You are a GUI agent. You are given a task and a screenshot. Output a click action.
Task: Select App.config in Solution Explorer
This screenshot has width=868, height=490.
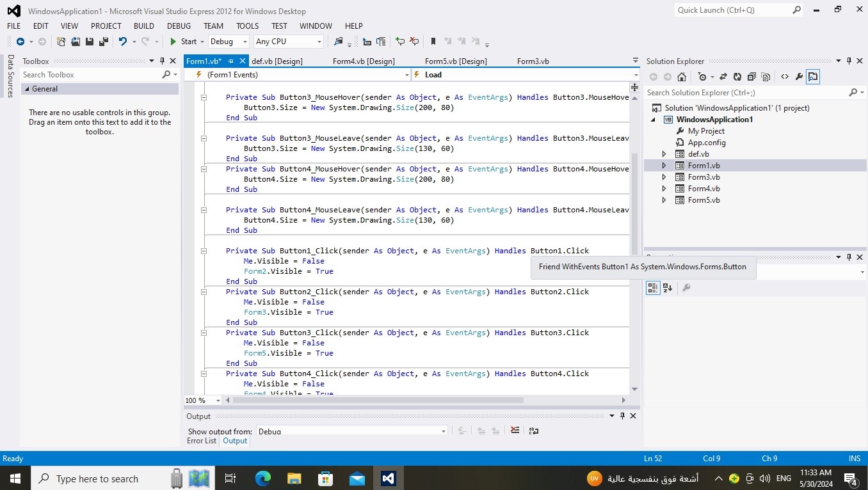click(707, 143)
